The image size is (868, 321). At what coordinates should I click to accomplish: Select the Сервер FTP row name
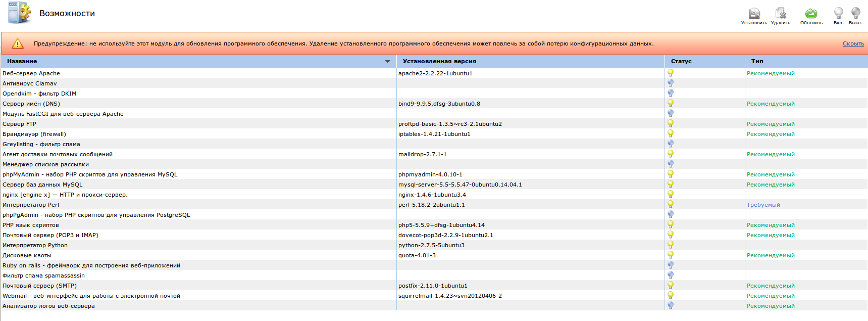19,124
